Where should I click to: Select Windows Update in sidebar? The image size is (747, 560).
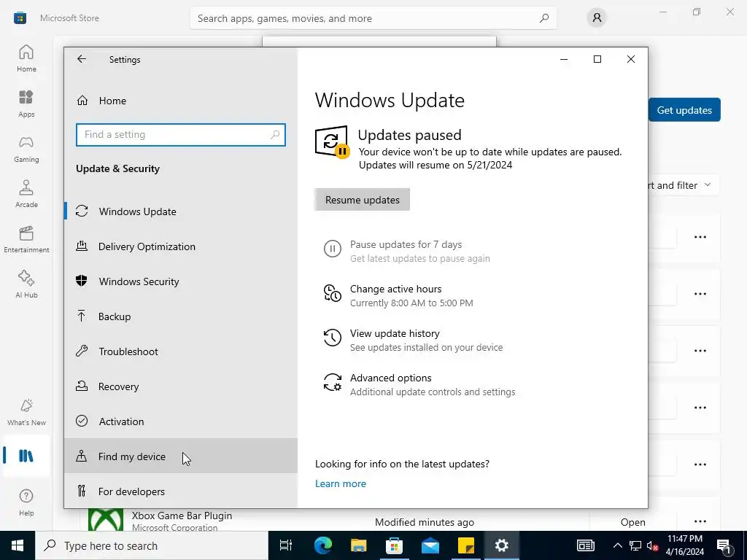pos(181,211)
